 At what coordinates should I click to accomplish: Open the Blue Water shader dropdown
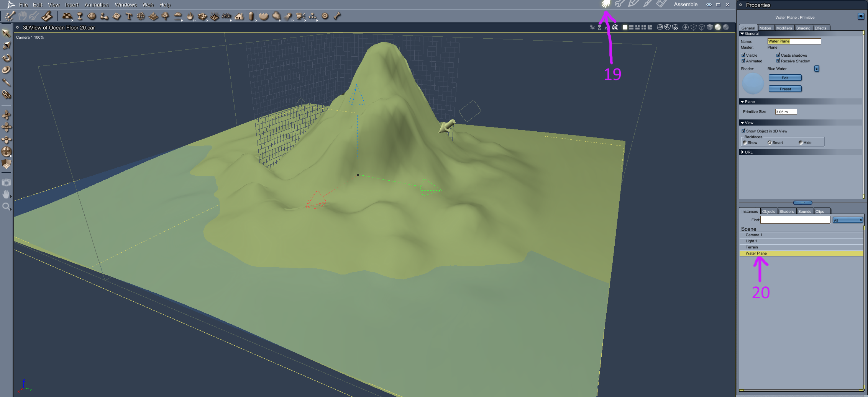point(817,69)
